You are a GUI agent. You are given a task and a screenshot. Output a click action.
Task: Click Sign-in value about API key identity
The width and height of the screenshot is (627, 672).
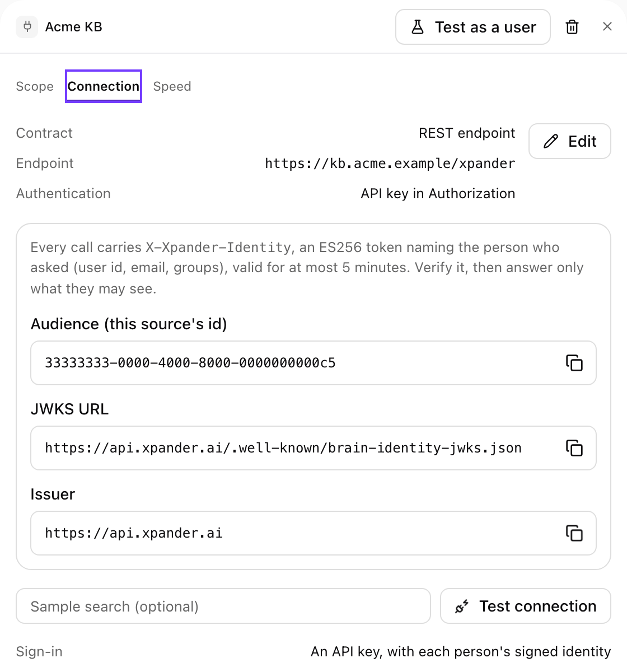(x=461, y=652)
